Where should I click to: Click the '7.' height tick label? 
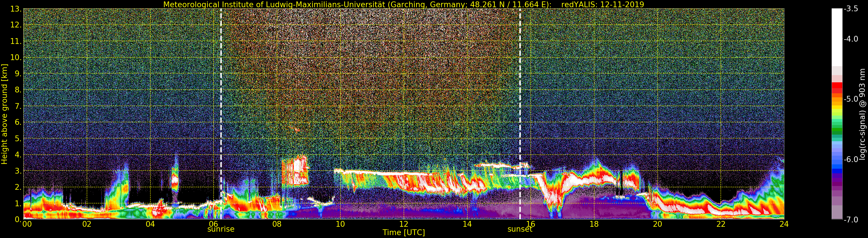click(x=18, y=106)
